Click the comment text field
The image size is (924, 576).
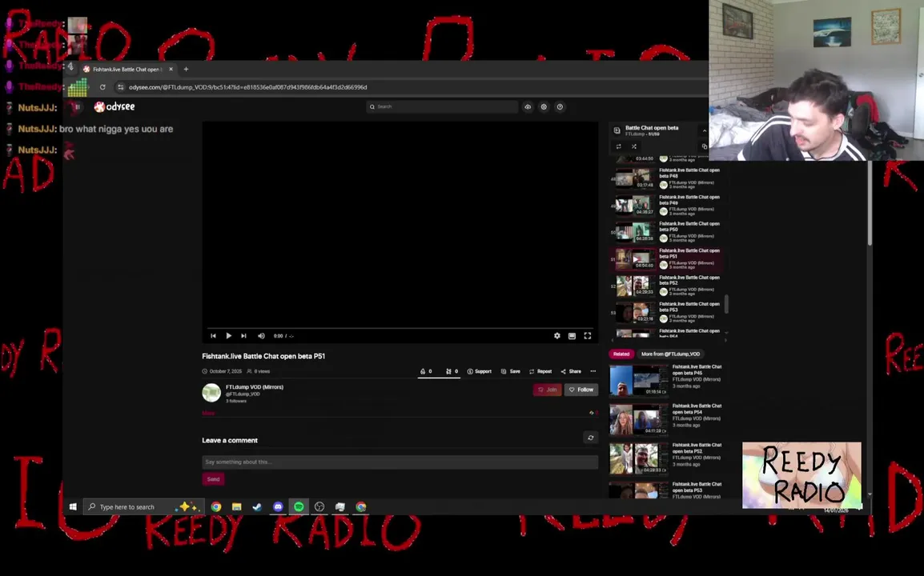pyautogui.click(x=400, y=462)
